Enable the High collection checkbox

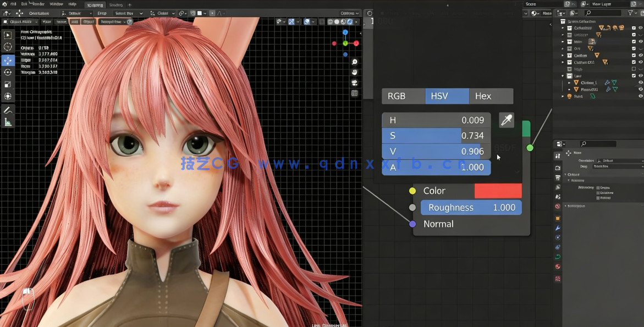634,68
